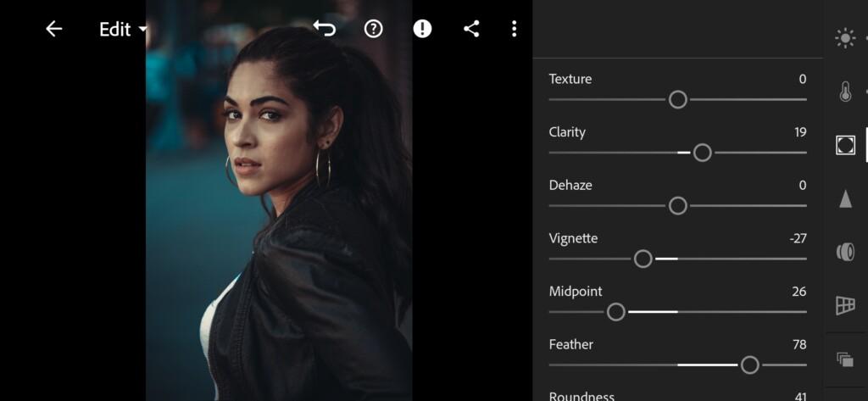Click the Clarity value 19
Viewport: 868px width, 401px height.
point(800,132)
